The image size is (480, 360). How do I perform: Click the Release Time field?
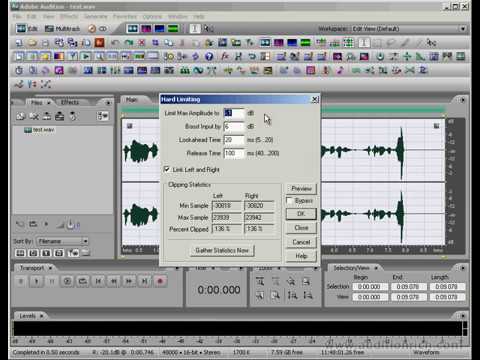pyautogui.click(x=234, y=153)
